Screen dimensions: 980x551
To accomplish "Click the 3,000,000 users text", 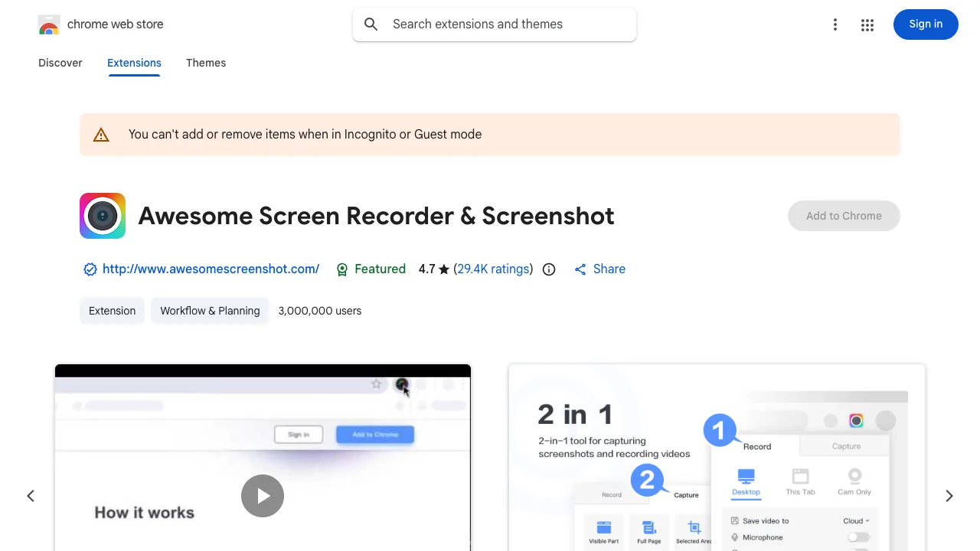I will tap(320, 311).
